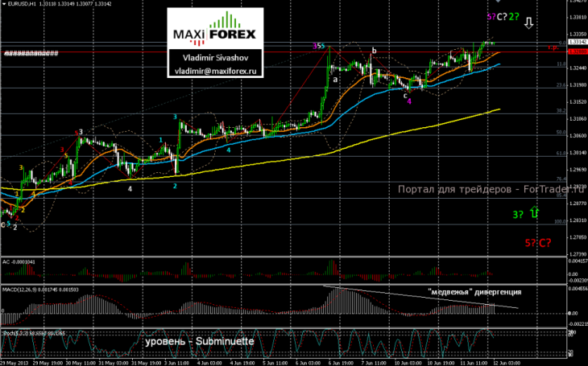Click the 1.30140 price axis value
Viewport: 588px width, 366px height.
tap(578, 153)
